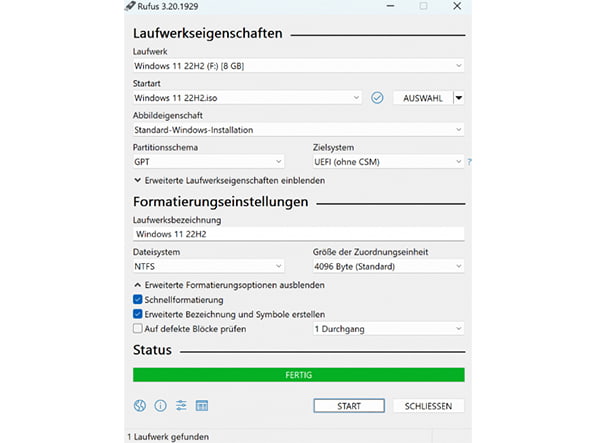Open the Partitionsschema GPT dropdown
This screenshot has width=600, height=443.
[208, 162]
